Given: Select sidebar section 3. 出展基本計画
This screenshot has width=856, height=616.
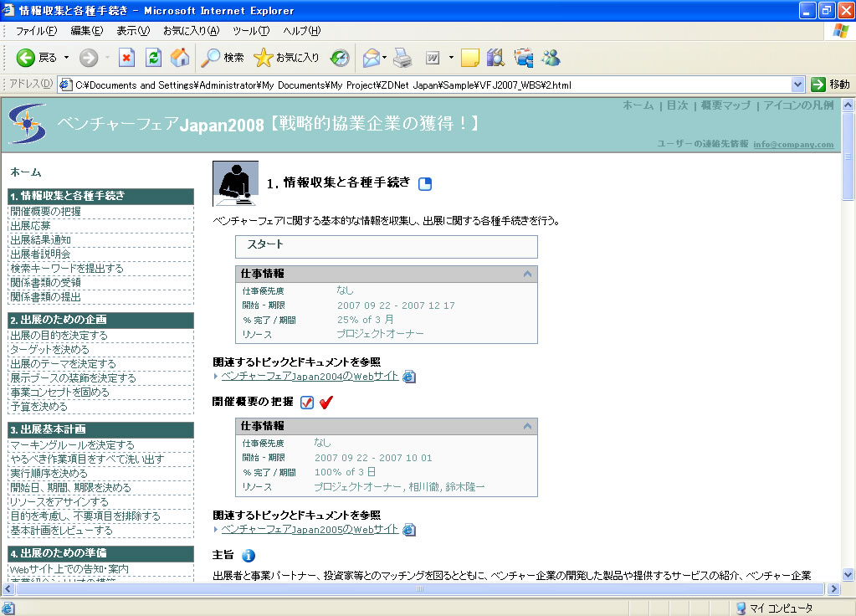Looking at the screenshot, I should click(x=101, y=430).
